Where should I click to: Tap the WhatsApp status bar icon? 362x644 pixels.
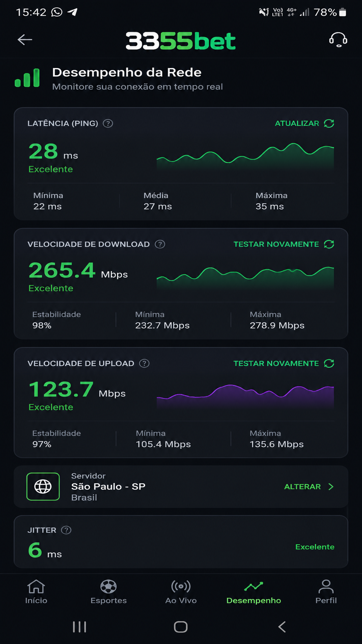[x=57, y=12]
